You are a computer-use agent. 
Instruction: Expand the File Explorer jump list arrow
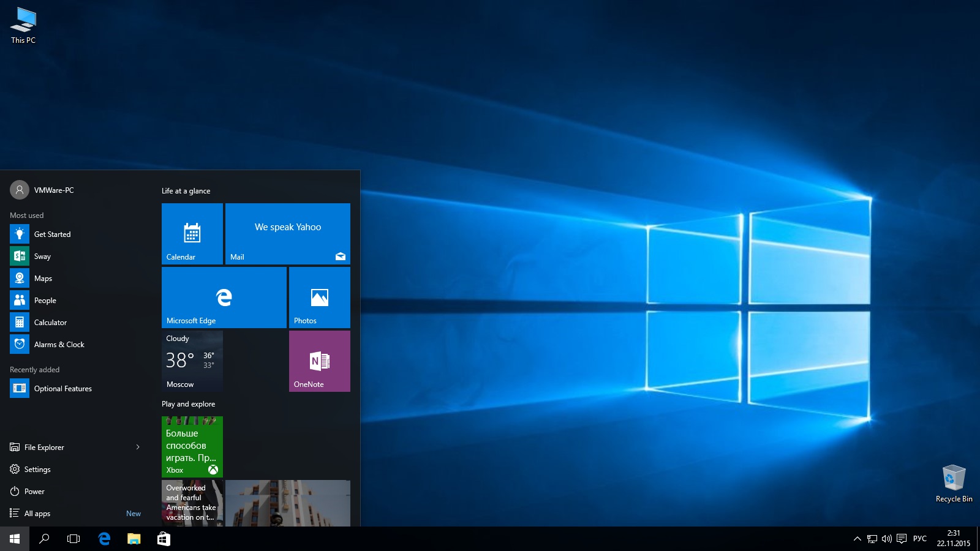click(138, 448)
